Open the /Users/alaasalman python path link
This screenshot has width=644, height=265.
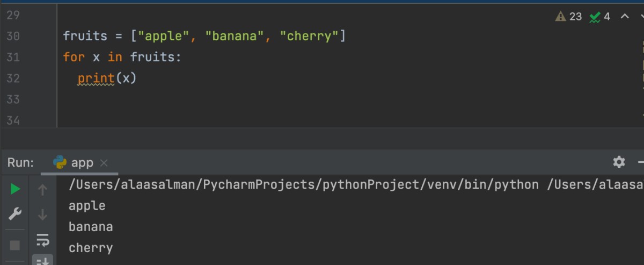304,184
